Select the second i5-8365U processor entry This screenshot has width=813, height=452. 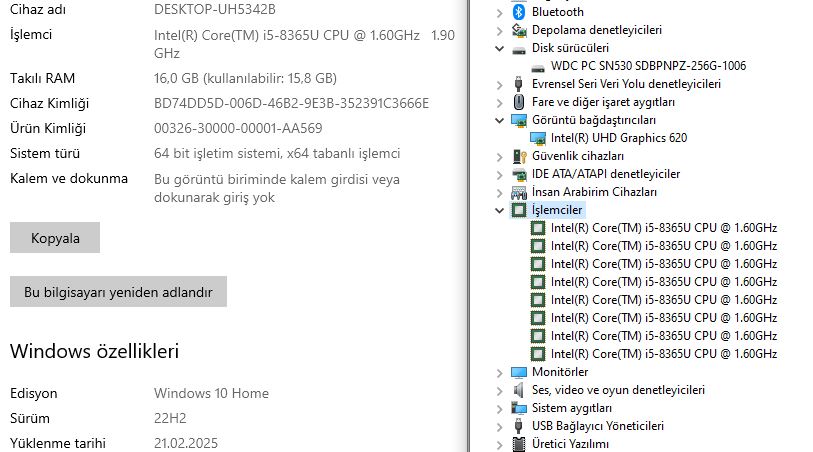(x=664, y=246)
